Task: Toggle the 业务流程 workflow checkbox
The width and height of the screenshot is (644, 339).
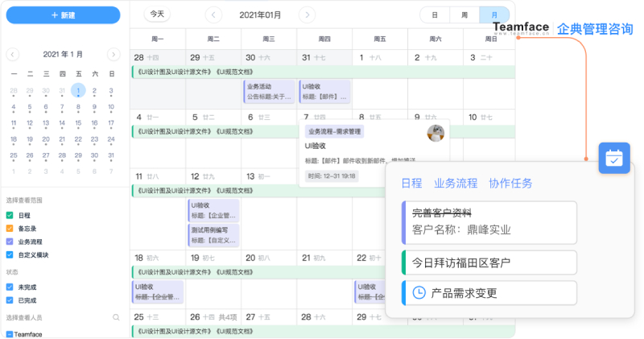Action: (x=10, y=242)
